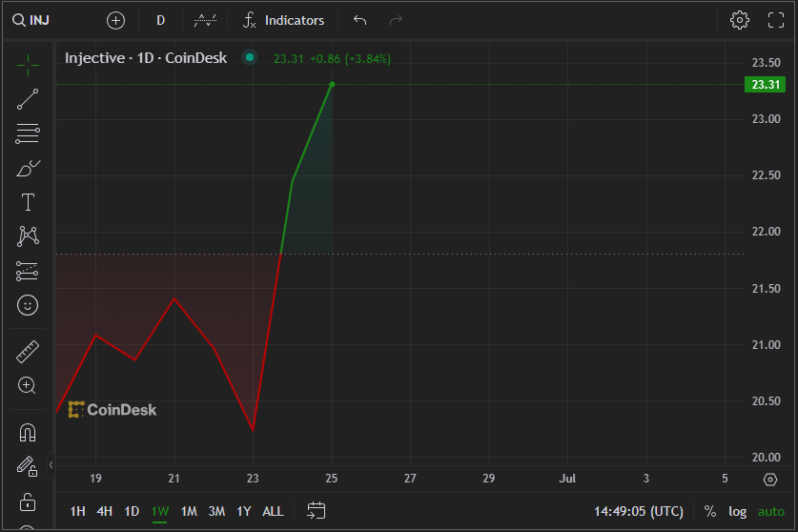This screenshot has height=532, width=798.
Task: Click the last price point marker
Action: coord(333,85)
